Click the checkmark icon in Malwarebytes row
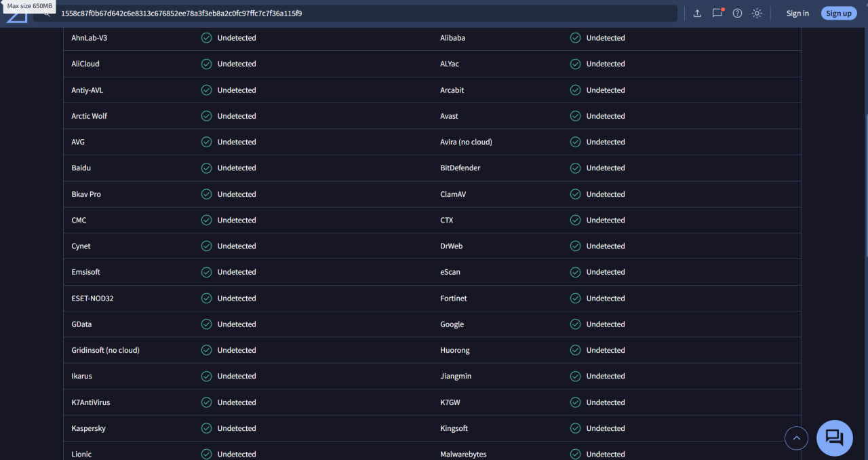868x460 pixels. (575, 454)
